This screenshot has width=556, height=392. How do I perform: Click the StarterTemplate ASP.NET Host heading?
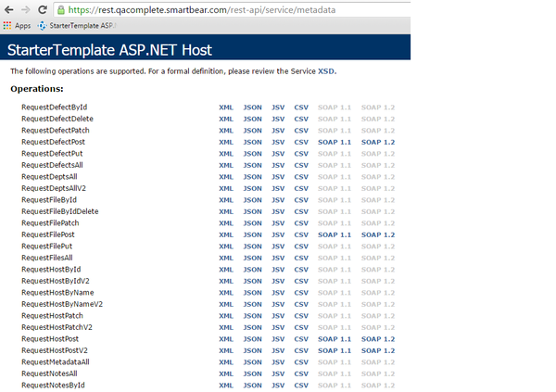(109, 50)
